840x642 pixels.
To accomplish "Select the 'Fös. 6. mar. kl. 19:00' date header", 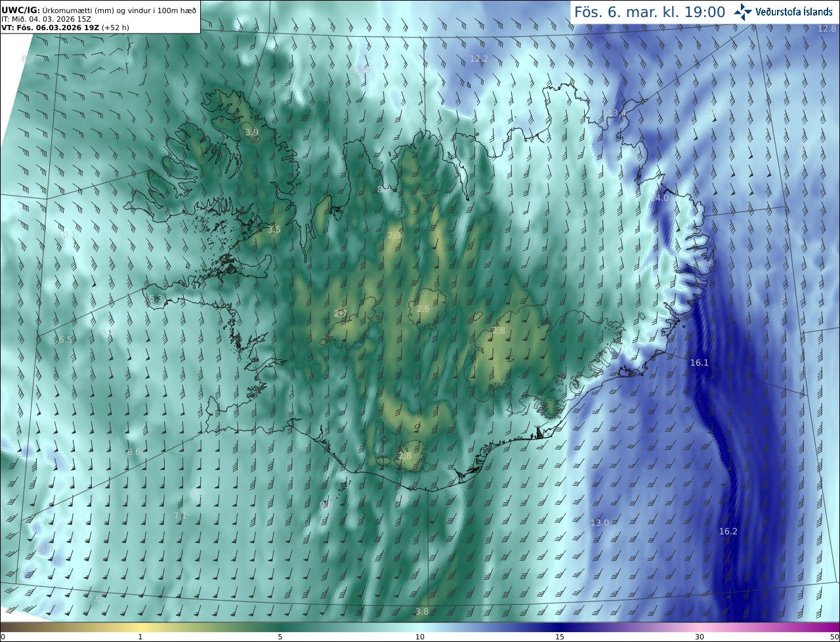I will click(650, 12).
